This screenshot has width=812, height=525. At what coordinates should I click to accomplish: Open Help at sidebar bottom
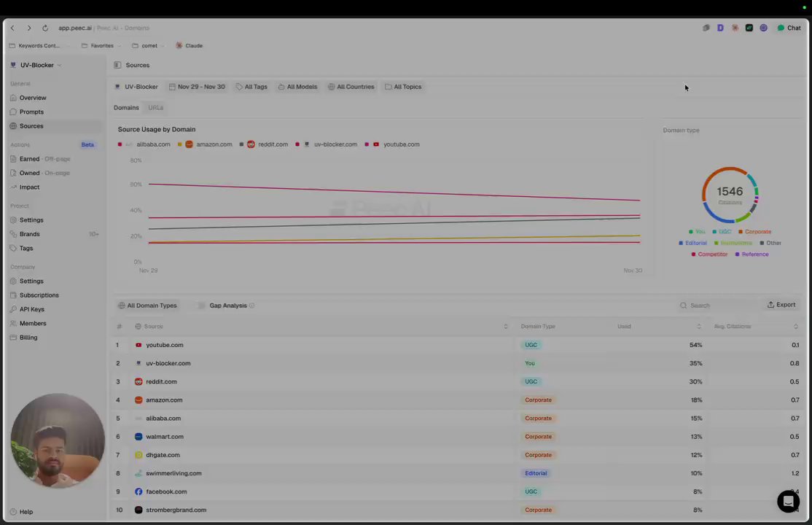(x=22, y=512)
